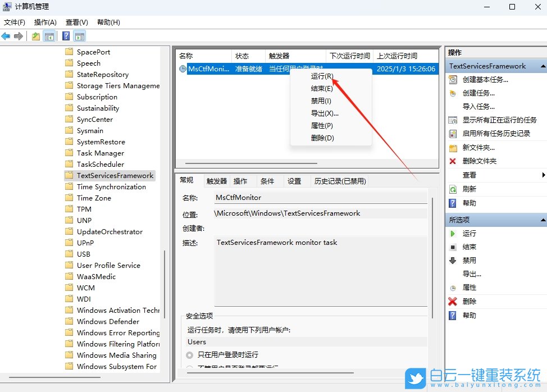Choose 运行(R) from the context menu
547x392 pixels.
click(321, 76)
